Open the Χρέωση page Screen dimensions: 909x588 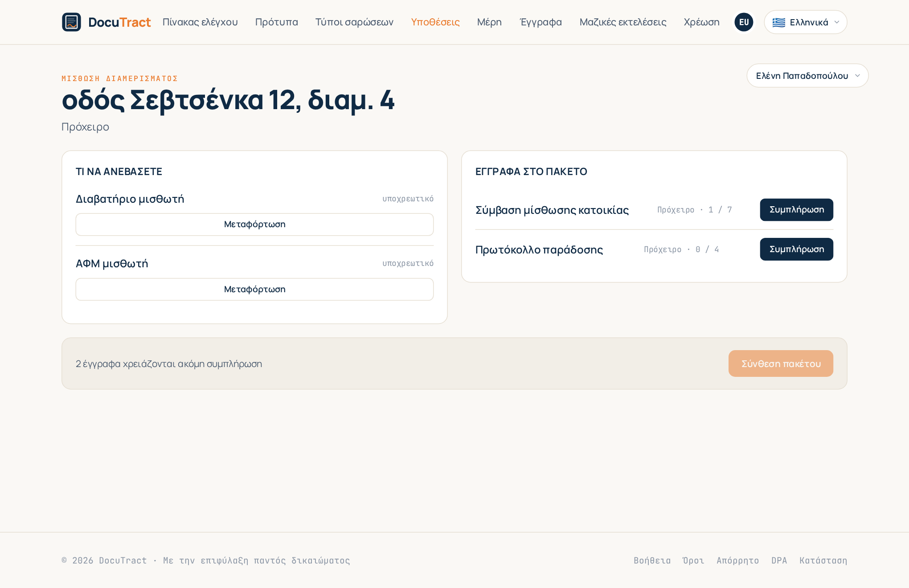[701, 22]
